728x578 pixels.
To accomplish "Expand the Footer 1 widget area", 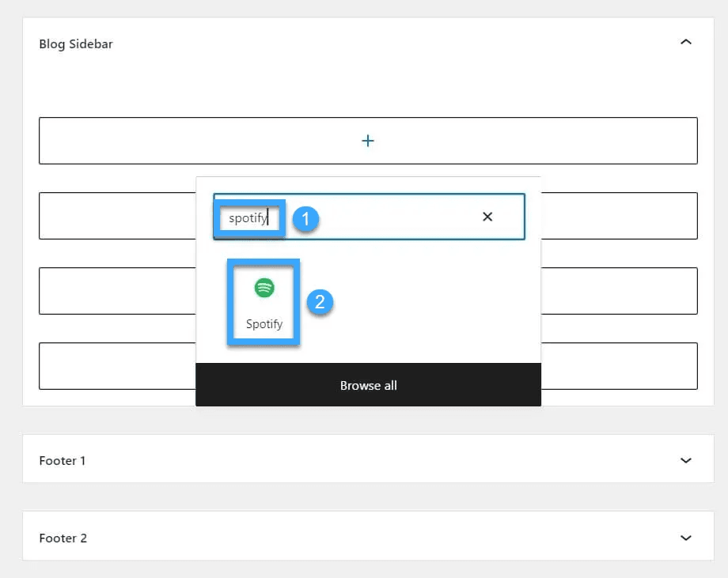I will pos(686,461).
